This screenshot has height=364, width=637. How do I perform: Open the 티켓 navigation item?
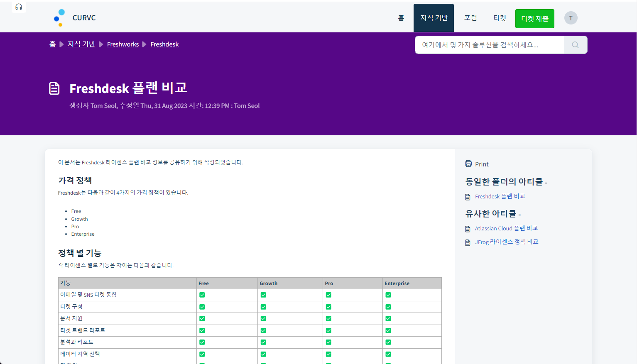click(500, 18)
